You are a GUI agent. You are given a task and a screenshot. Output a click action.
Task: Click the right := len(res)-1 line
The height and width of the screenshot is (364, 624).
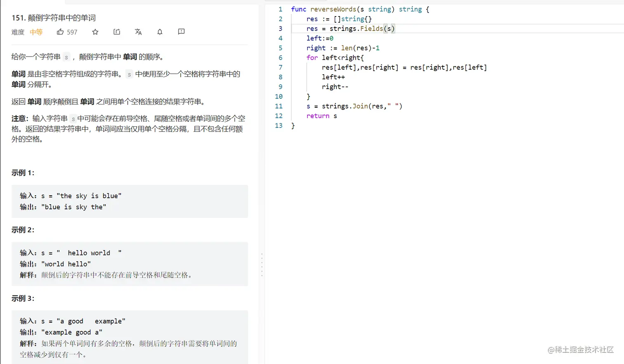pos(343,48)
